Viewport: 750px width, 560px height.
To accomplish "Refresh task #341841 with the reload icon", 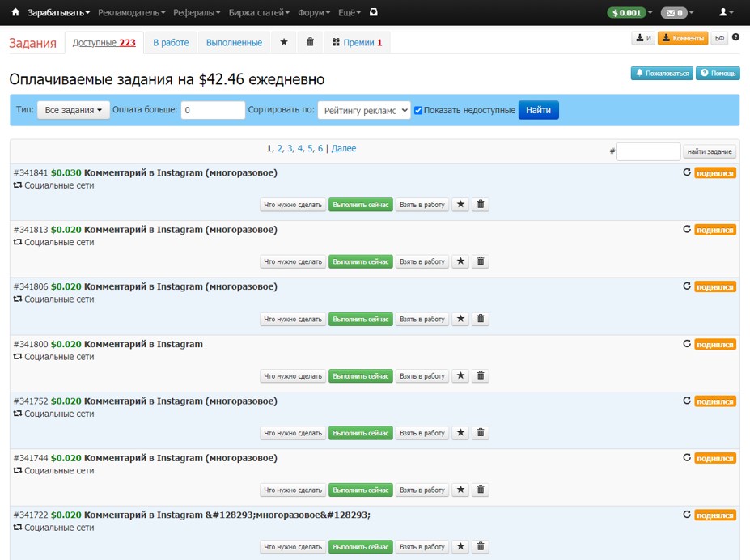I will coord(686,172).
